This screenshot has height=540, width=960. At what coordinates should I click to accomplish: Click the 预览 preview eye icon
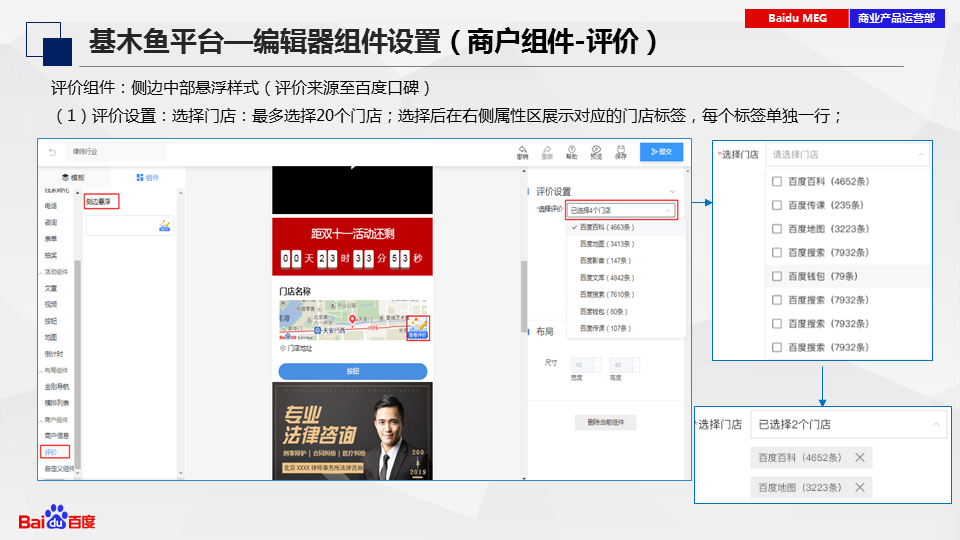(596, 152)
